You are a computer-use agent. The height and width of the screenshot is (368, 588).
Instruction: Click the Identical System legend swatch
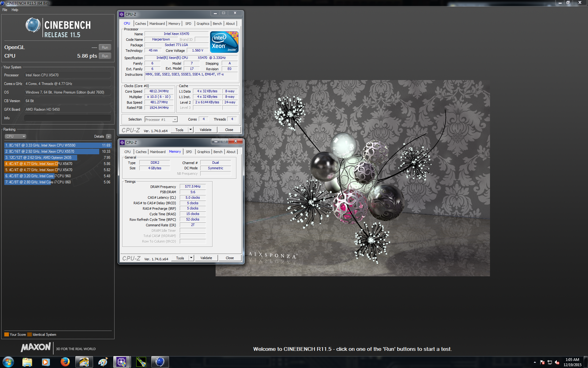pos(29,335)
